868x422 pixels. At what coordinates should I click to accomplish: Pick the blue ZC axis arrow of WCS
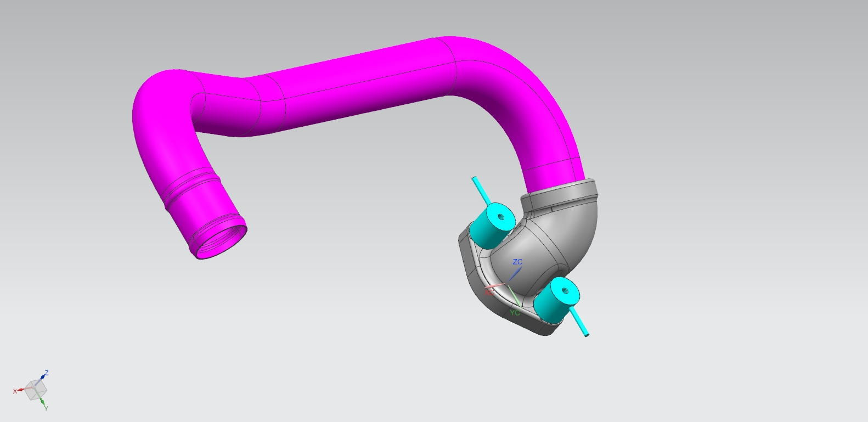515,273
